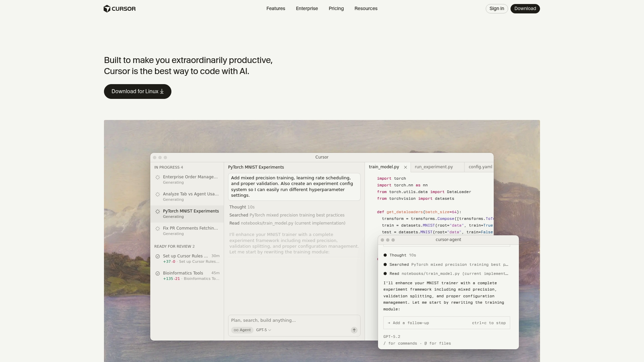Click the download arrow inside Download for Linux
The width and height of the screenshot is (644, 362).
[x=162, y=91]
